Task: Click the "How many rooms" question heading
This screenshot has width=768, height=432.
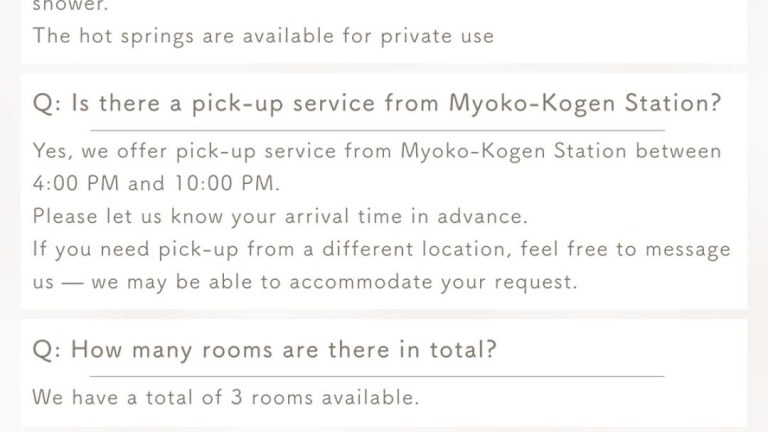Action: pos(266,350)
